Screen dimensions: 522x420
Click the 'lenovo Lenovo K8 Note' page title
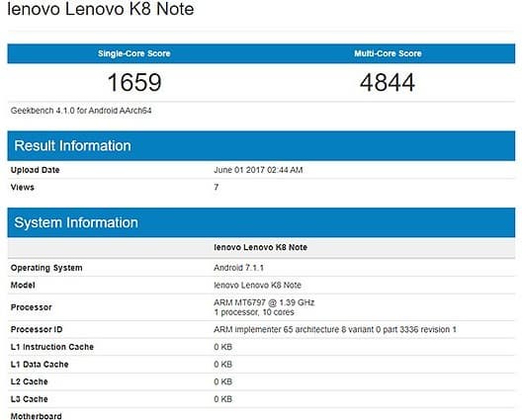point(101,8)
